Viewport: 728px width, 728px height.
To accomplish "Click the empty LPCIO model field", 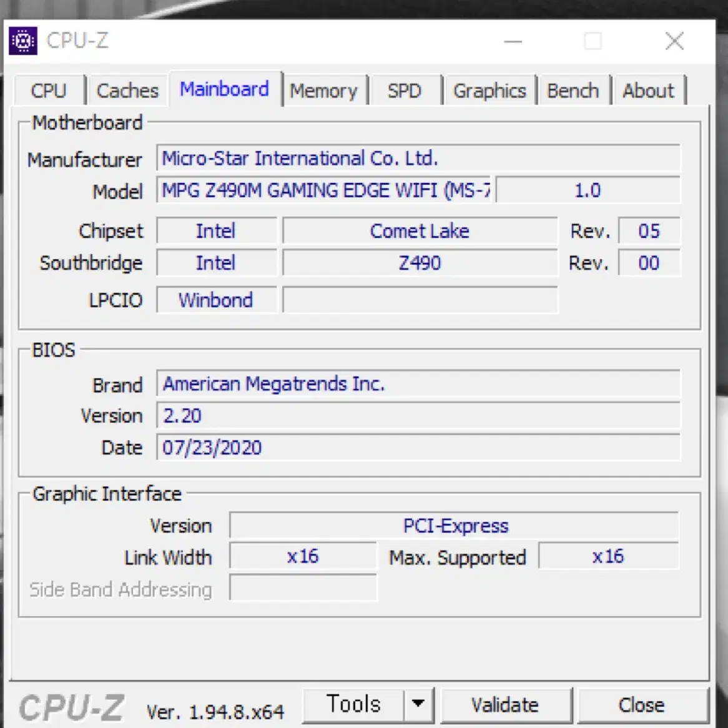I will [x=420, y=300].
